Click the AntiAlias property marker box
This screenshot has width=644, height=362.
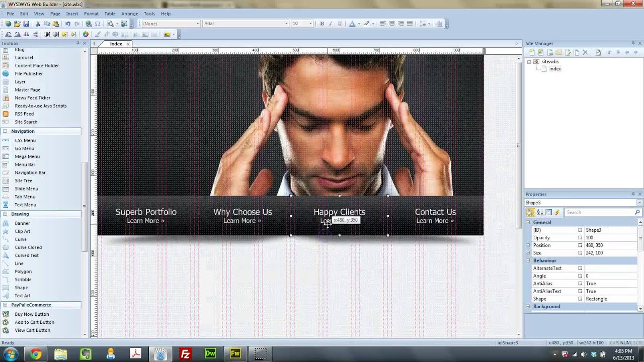580,284
